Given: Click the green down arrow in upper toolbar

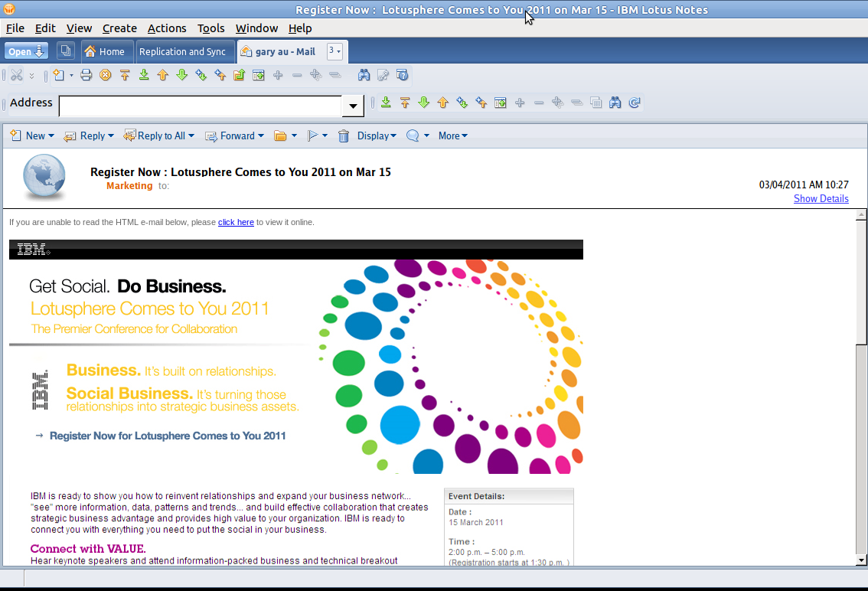Looking at the screenshot, I should (x=181, y=75).
